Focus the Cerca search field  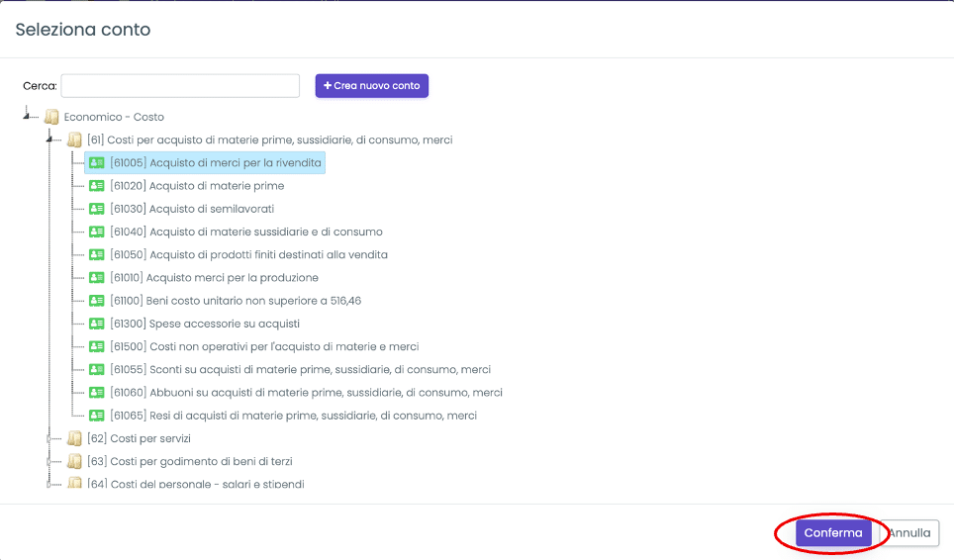point(180,86)
